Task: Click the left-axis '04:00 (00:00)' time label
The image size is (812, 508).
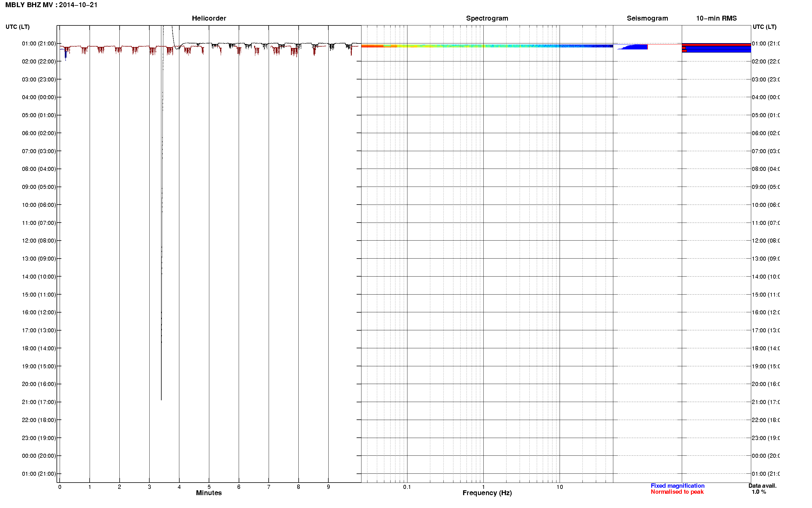Action: (39, 97)
